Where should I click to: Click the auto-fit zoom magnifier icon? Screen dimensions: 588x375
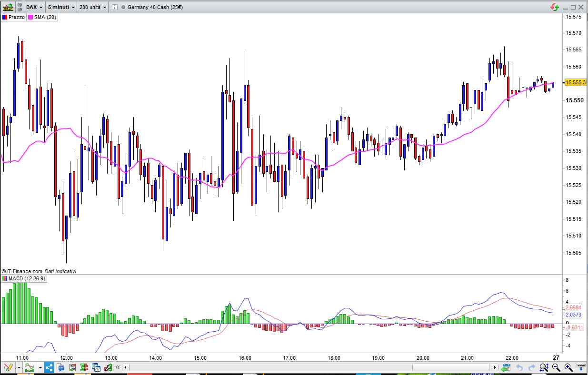click(x=544, y=367)
